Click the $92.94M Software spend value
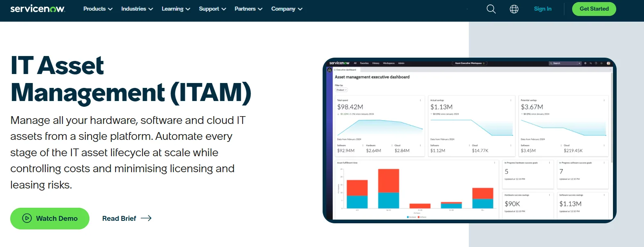 point(346,150)
